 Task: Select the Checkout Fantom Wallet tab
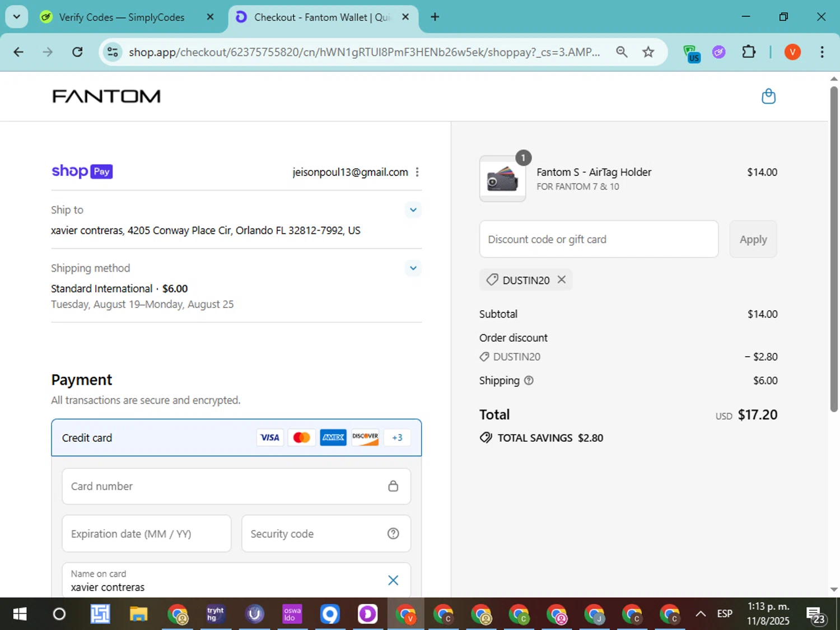322,17
